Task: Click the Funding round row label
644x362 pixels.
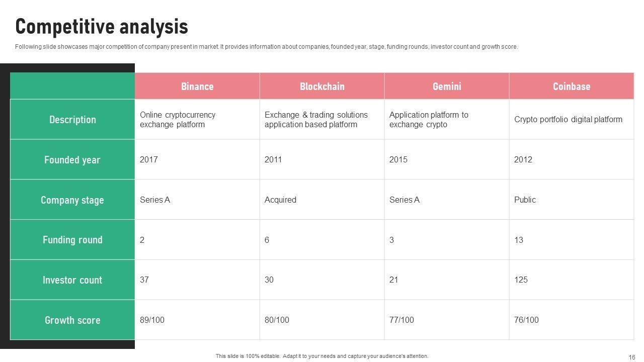Action: click(x=72, y=240)
